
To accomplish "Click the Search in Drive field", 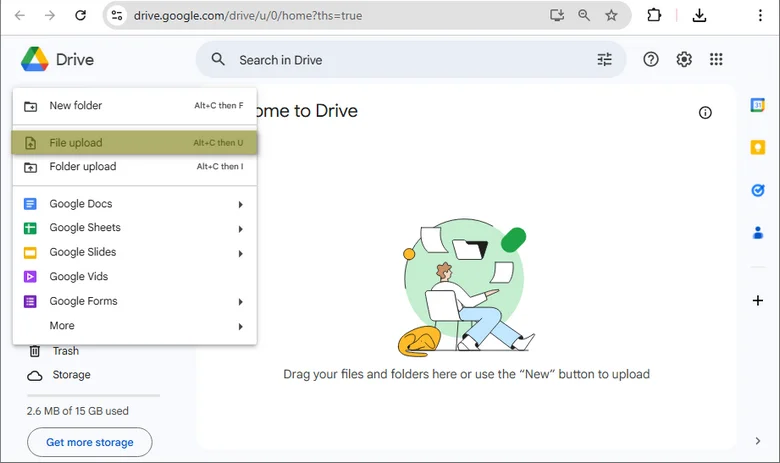I will (411, 60).
